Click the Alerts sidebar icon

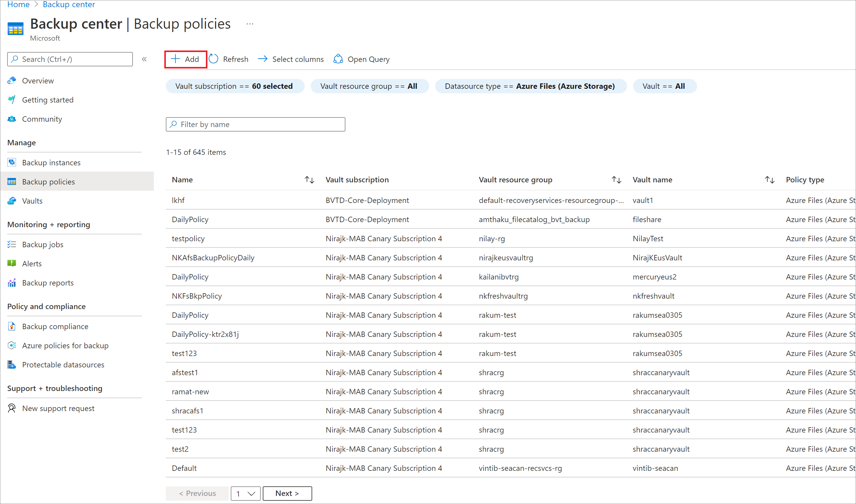click(x=12, y=264)
